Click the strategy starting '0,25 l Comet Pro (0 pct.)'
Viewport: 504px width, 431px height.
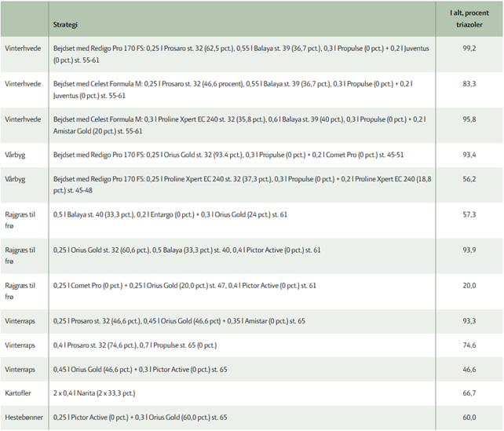point(184,286)
